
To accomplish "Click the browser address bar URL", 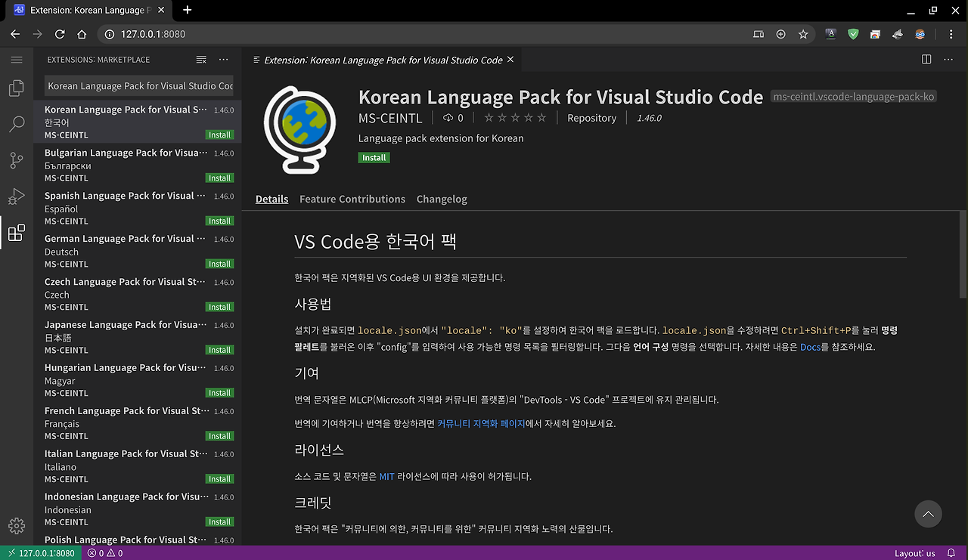I will pyautogui.click(x=153, y=34).
